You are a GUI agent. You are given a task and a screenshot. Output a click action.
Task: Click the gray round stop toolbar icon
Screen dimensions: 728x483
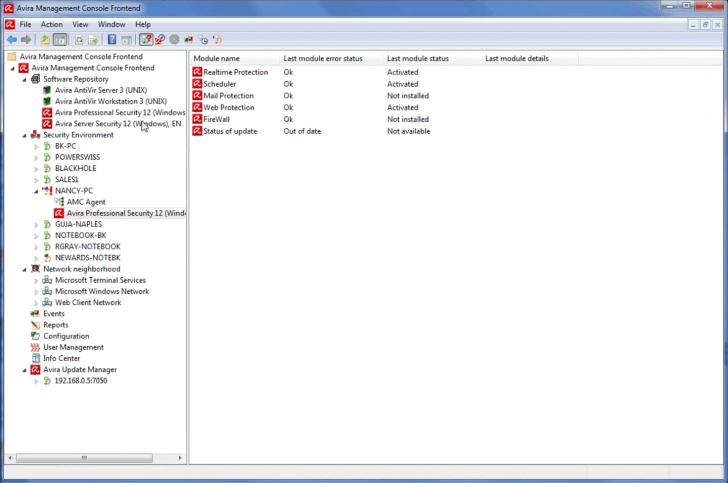point(174,40)
